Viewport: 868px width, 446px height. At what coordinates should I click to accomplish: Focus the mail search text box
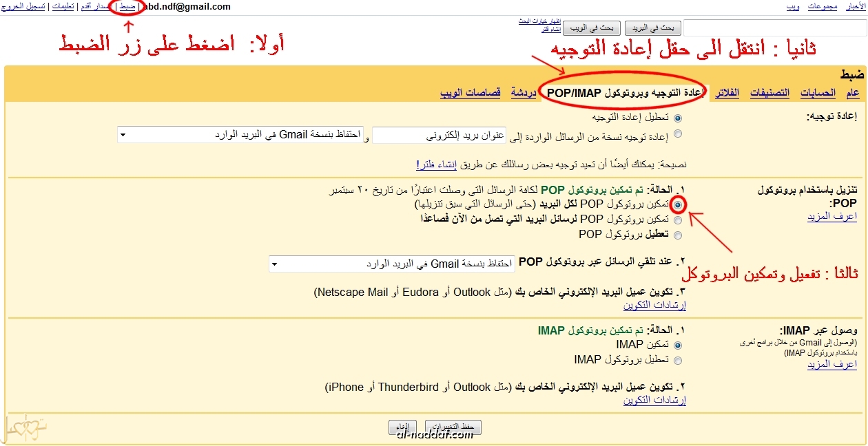click(x=775, y=28)
